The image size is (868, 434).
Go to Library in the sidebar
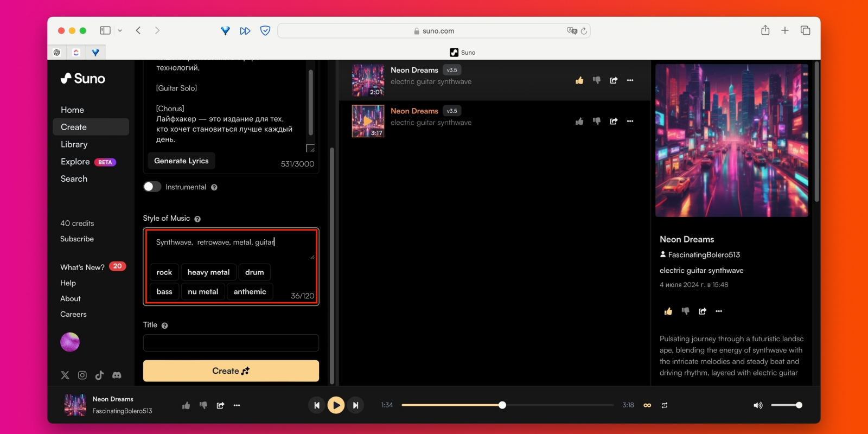point(74,144)
